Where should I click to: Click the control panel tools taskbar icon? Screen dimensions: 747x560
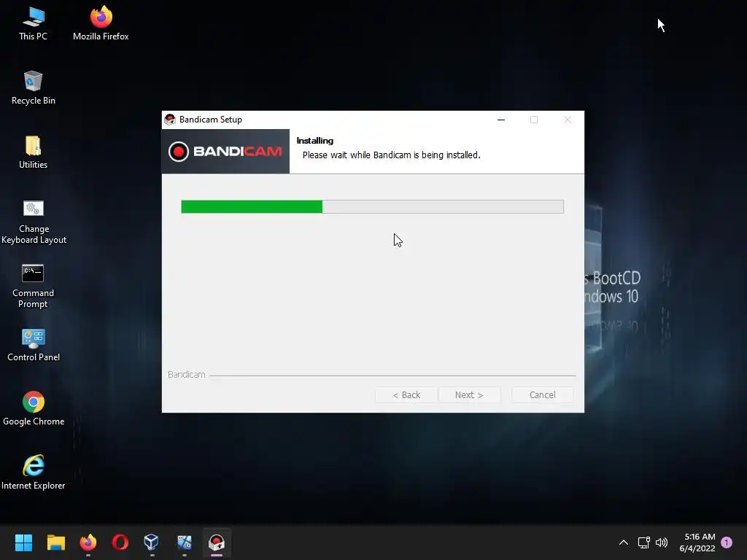pyautogui.click(x=184, y=542)
